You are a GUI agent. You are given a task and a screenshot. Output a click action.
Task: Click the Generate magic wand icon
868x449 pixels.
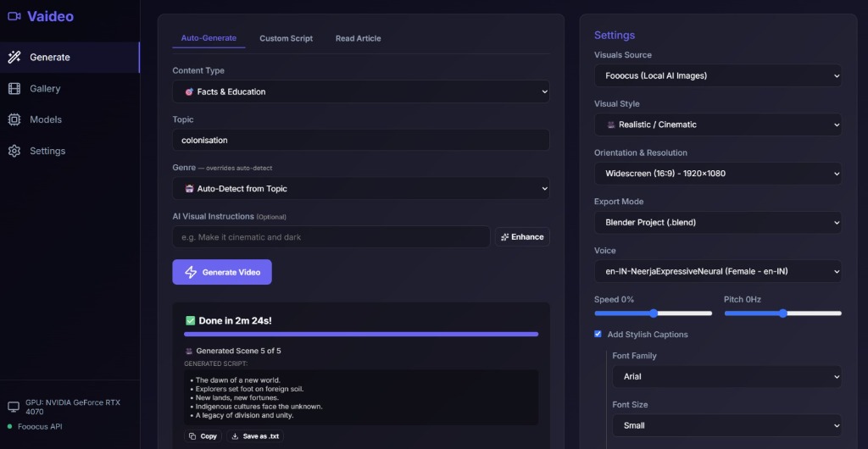(x=14, y=57)
